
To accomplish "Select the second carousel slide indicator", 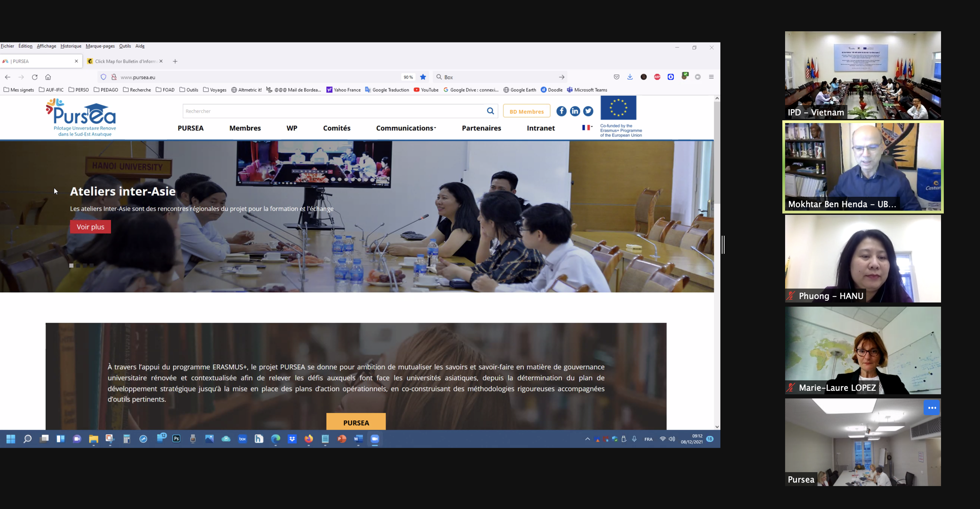I will [78, 266].
